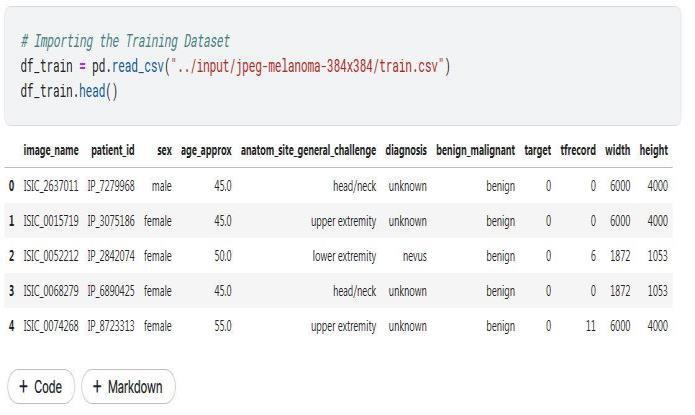Click the add Markdown cell button
This screenshot has width=695, height=415.
coord(128,387)
